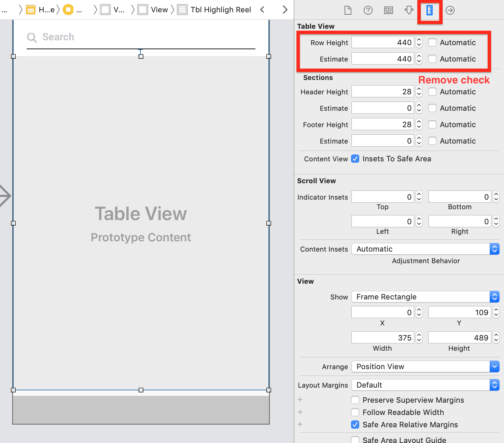Open the File inspector tab
504x443 pixels.
tap(348, 10)
